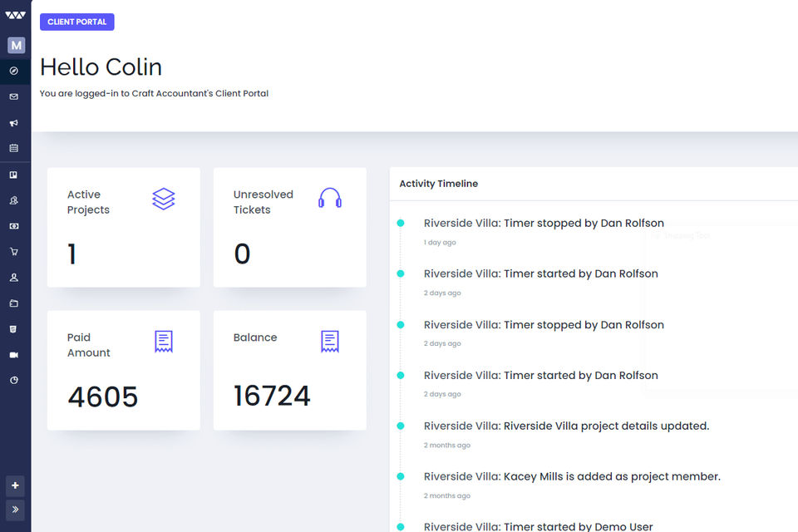Click 'Timer stopped by Dan Rolfson' 1 day ago
Image resolution: width=798 pixels, height=532 pixels.
(x=544, y=223)
